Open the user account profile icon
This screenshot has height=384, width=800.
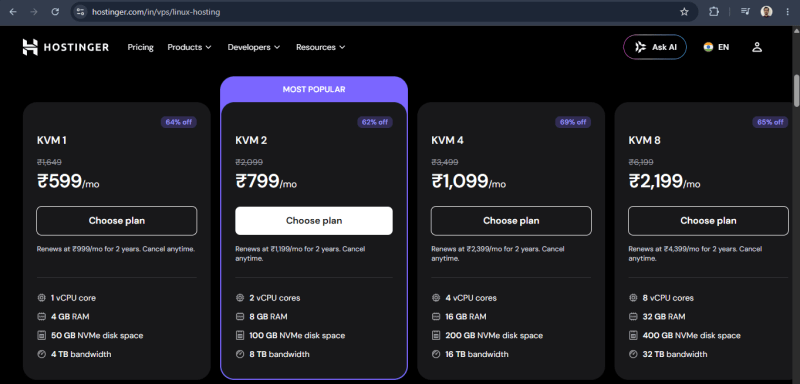[x=757, y=47]
